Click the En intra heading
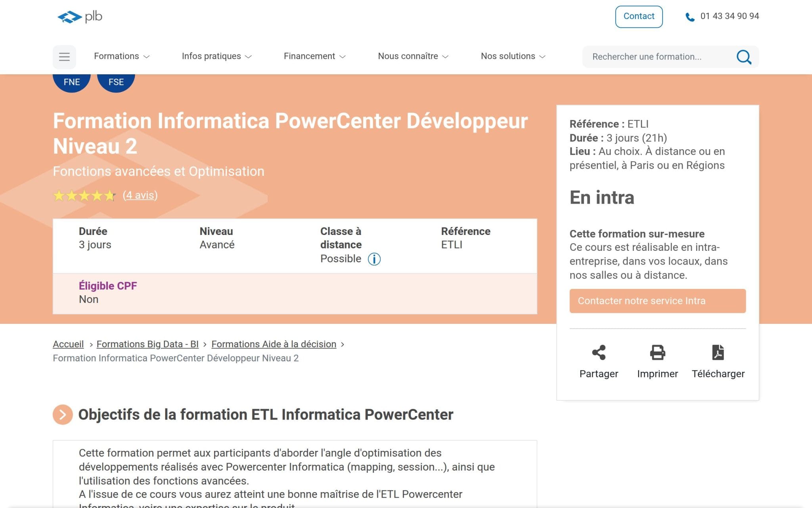The image size is (812, 508). (602, 197)
